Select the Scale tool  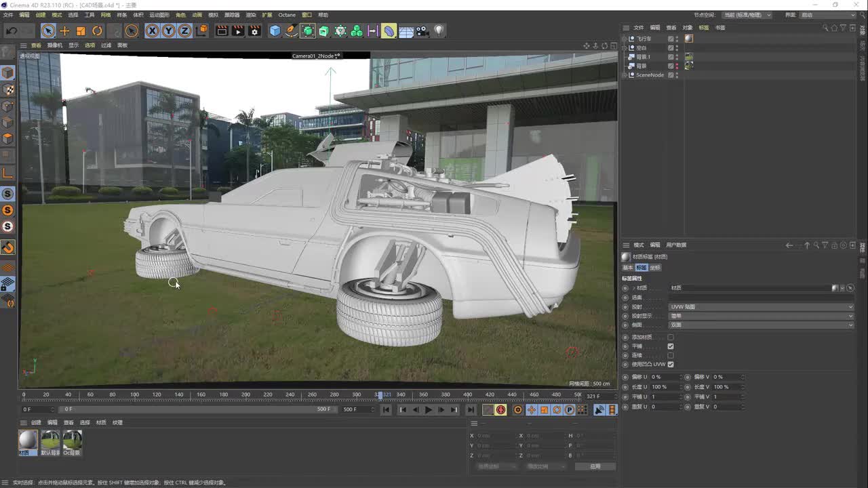point(81,30)
